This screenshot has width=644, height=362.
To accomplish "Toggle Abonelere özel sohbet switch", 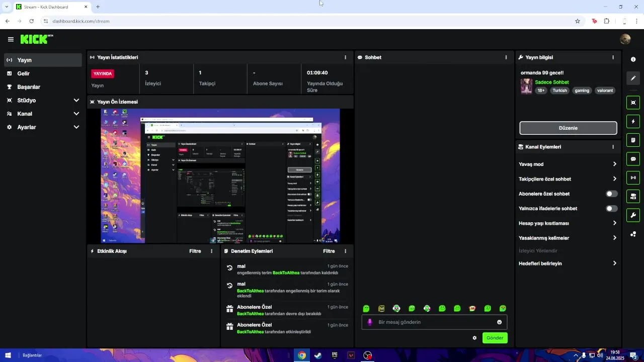I will click(x=611, y=194).
